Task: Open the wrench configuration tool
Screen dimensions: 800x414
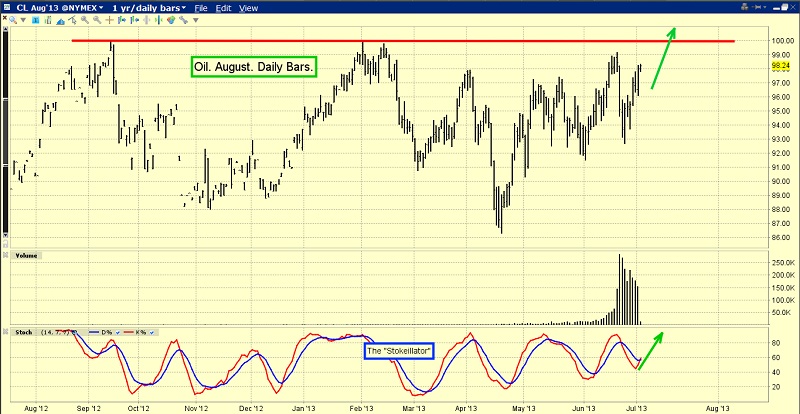Action: click(183, 20)
